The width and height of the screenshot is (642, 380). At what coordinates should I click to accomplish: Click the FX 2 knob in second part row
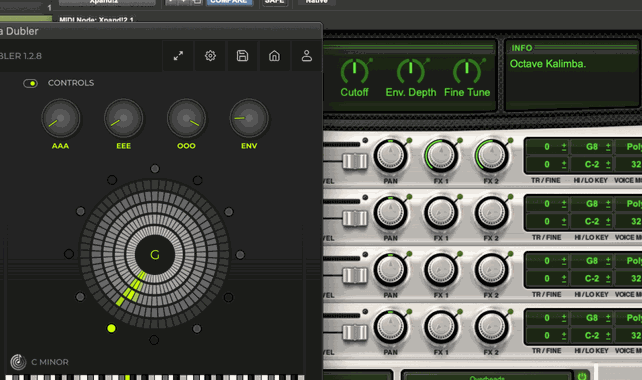coord(491,213)
